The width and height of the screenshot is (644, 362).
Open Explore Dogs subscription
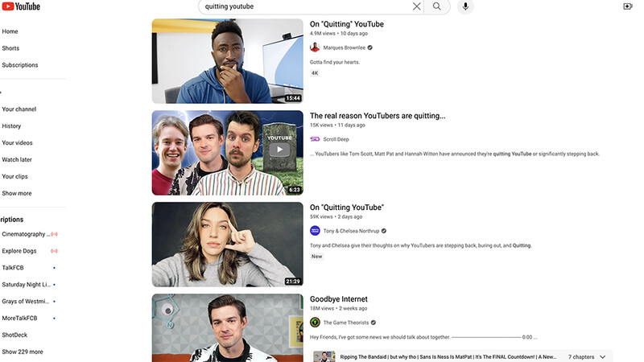click(19, 251)
